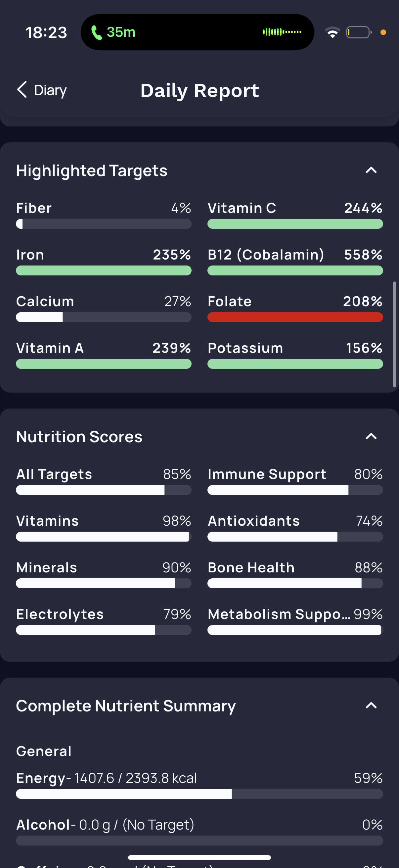Viewport: 399px width, 868px height.
Task: Collapse the Highlighted Targets section
Action: (371, 170)
